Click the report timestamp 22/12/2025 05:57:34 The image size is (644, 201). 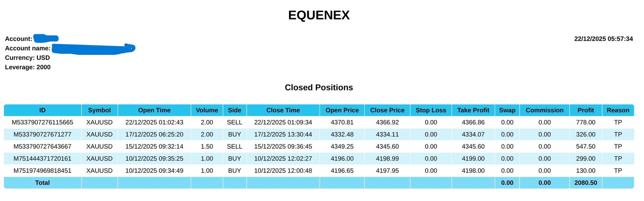pos(603,39)
